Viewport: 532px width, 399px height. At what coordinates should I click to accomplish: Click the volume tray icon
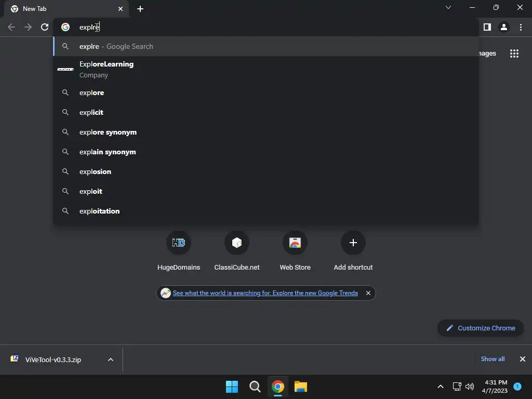click(x=470, y=387)
